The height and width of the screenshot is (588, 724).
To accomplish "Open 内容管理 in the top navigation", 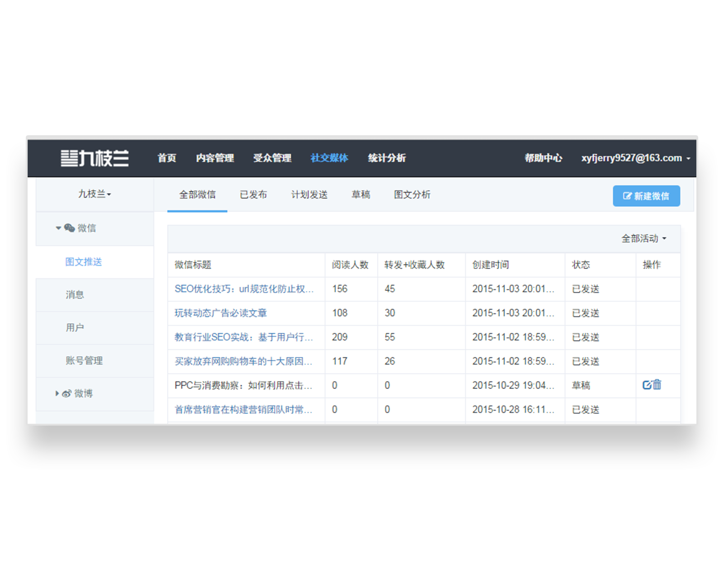I will pos(215,158).
